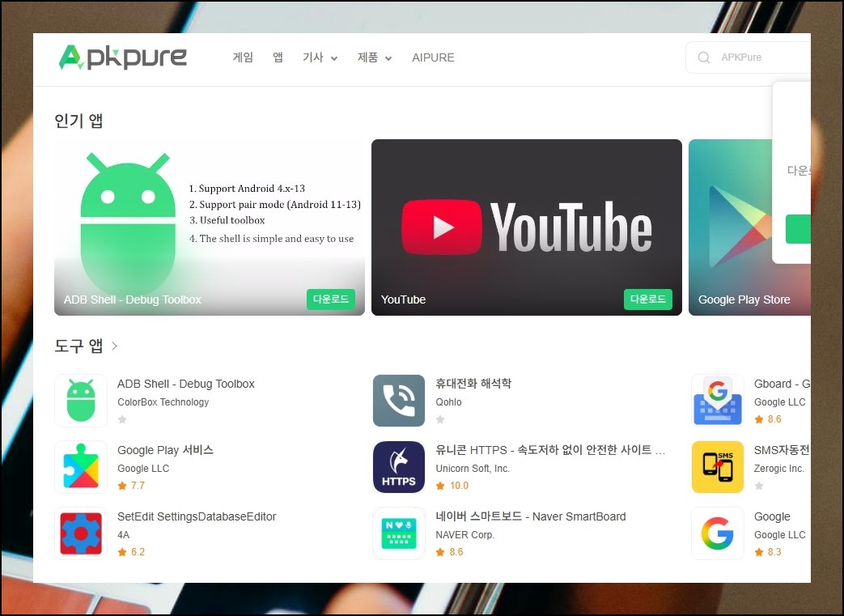
Task: Click Zerogic Inc. developer name
Action: [779, 469]
